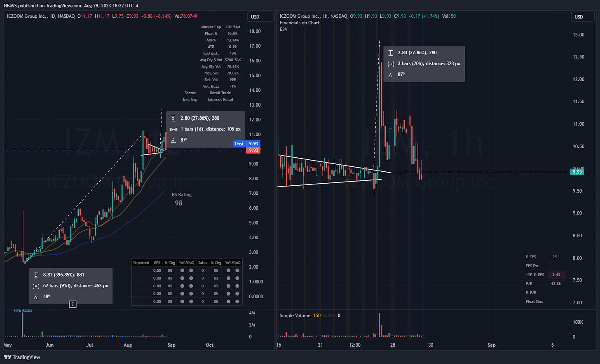Click the bar-range icon beside 1 bars (1d)

(173, 129)
